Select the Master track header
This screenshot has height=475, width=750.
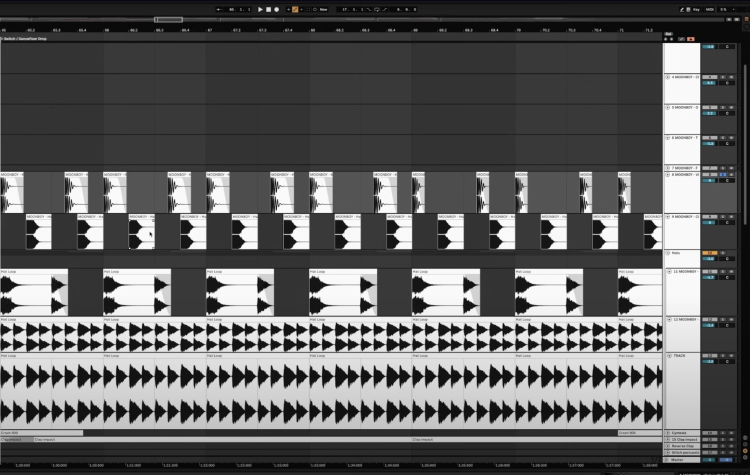pyautogui.click(x=680, y=459)
